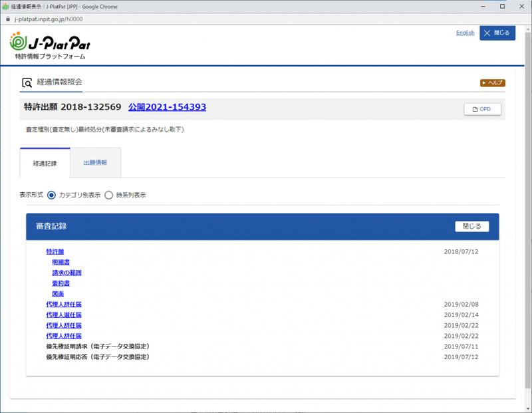The width and height of the screenshot is (532, 413).
Task: Open publication 公開2021-154393 link
Action: click(x=167, y=107)
